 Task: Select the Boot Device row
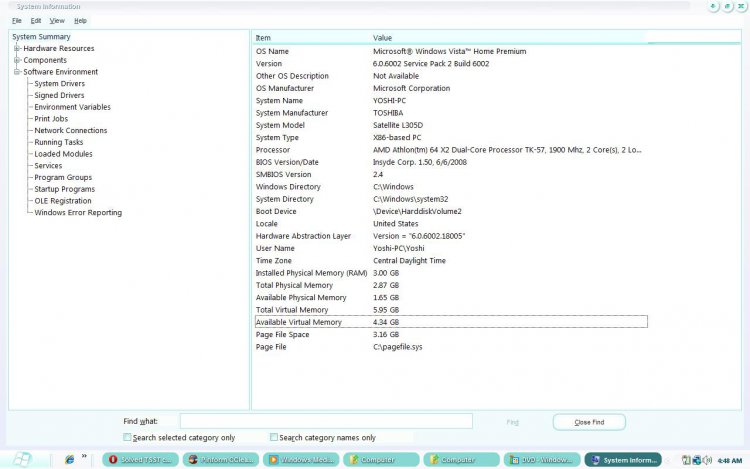451,211
